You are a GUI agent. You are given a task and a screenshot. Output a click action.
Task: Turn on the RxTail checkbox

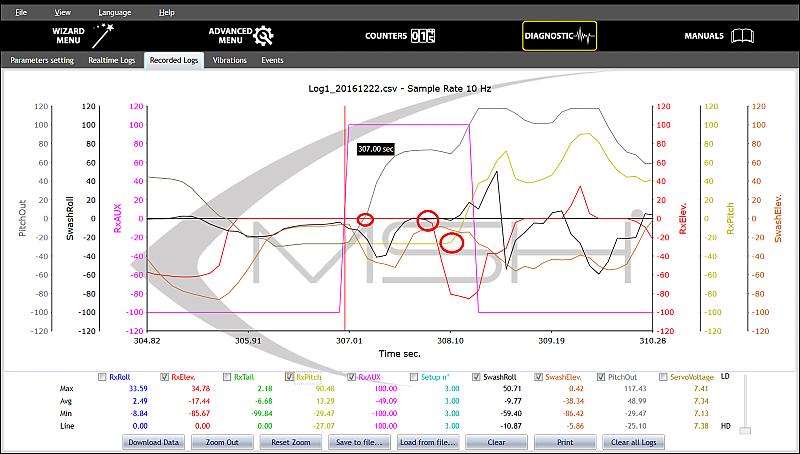tap(225, 377)
